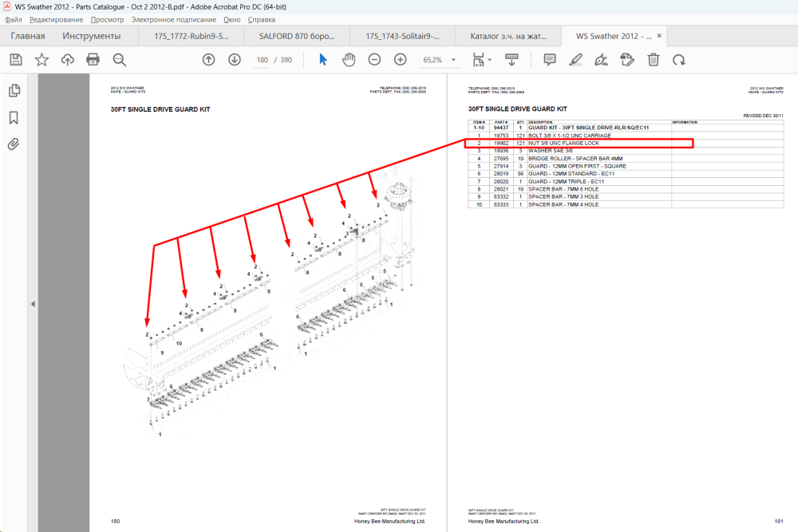Click the REVISED DEC 30/11 note
Image resolution: width=798 pixels, height=532 pixels.
coord(763,116)
